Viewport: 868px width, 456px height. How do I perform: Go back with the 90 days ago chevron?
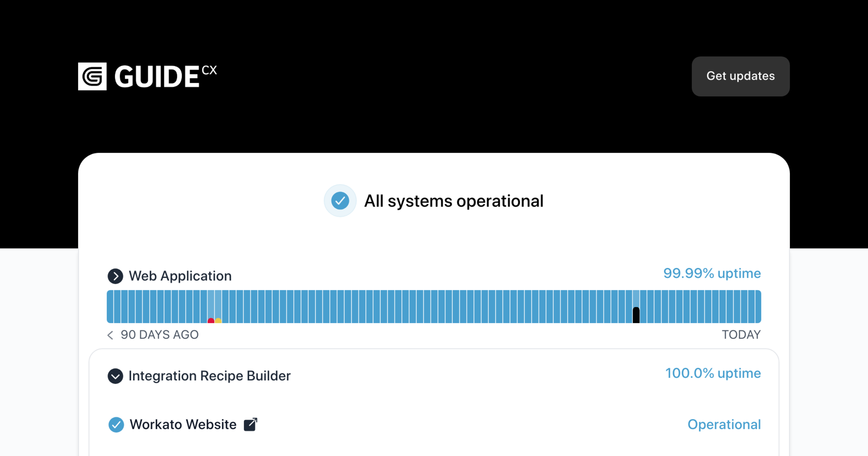tap(110, 335)
